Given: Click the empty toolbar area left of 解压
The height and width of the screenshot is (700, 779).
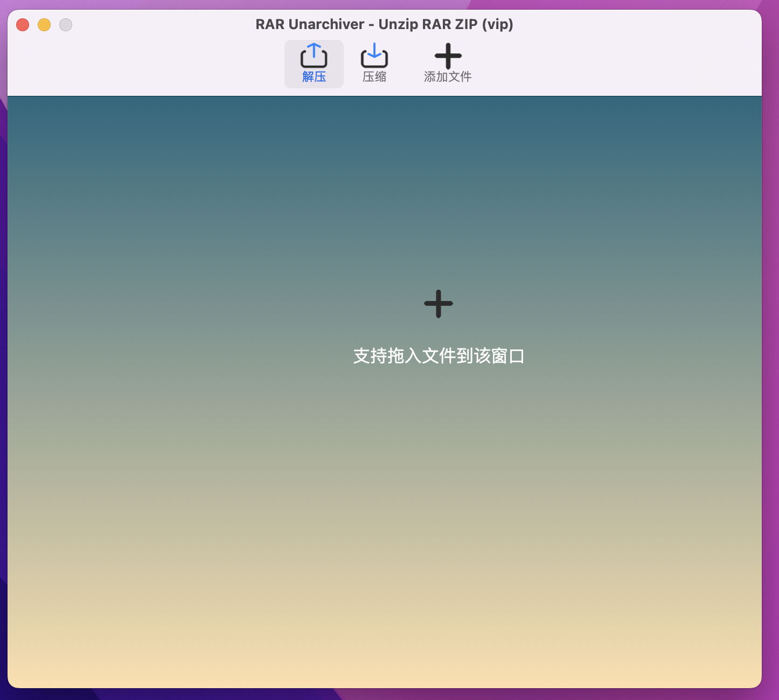Looking at the screenshot, I should pyautogui.click(x=162, y=65).
